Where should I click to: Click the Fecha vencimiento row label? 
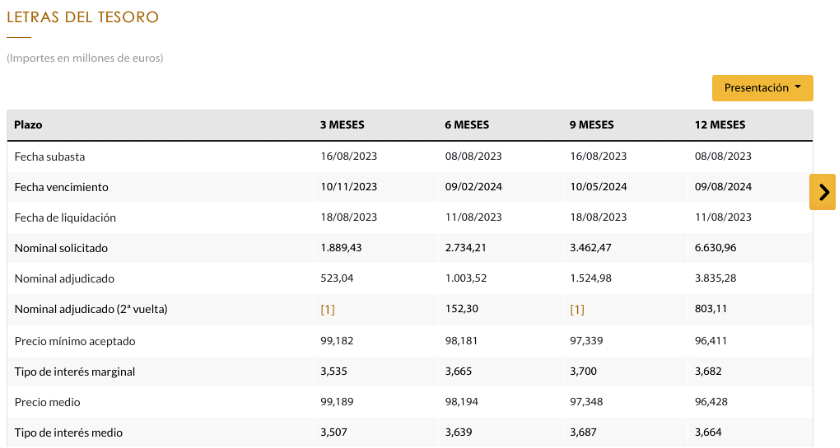click(x=61, y=187)
